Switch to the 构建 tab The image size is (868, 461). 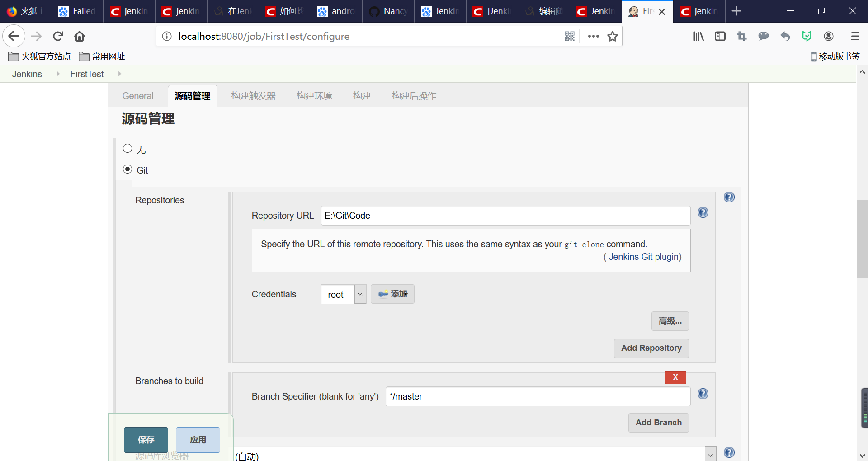pos(362,96)
